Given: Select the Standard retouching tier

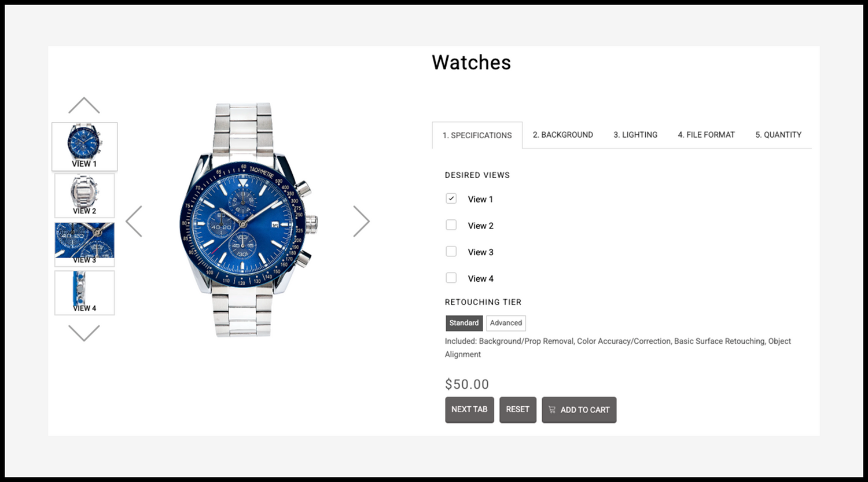Looking at the screenshot, I should coord(464,323).
